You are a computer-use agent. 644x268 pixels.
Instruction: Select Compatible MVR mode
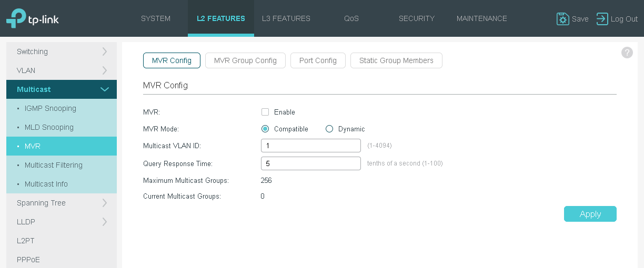[x=265, y=129]
